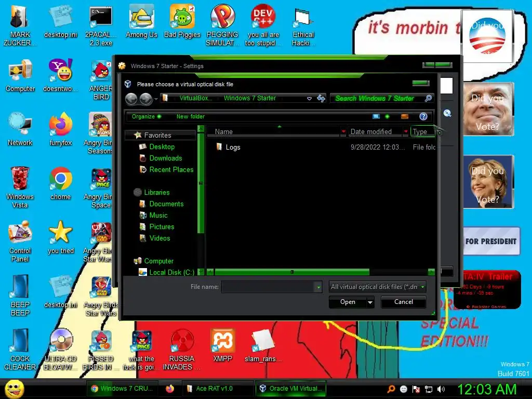The image size is (532, 399).
Task: Select the Network desktop icon
Action: coord(20,129)
